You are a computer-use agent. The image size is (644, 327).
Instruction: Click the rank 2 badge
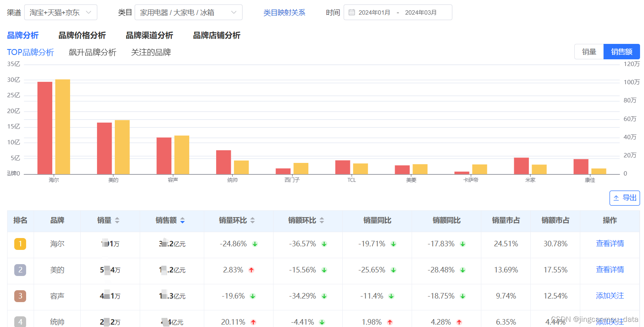tap(20, 270)
